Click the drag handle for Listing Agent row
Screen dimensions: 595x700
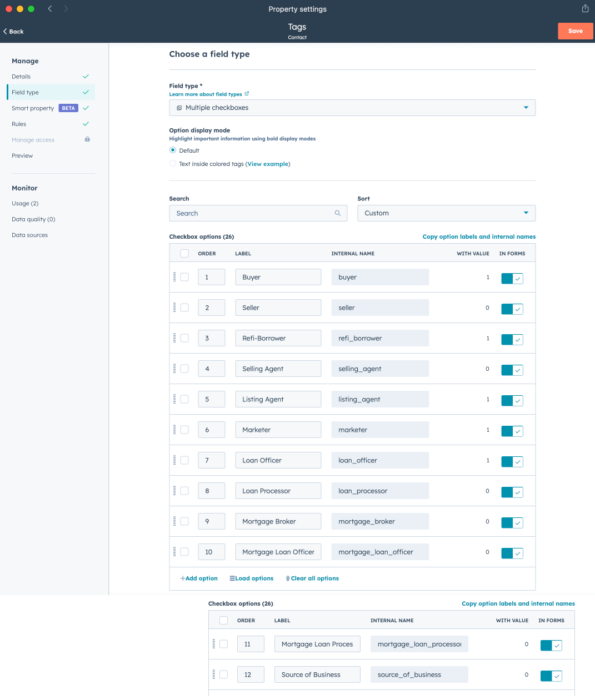(174, 399)
